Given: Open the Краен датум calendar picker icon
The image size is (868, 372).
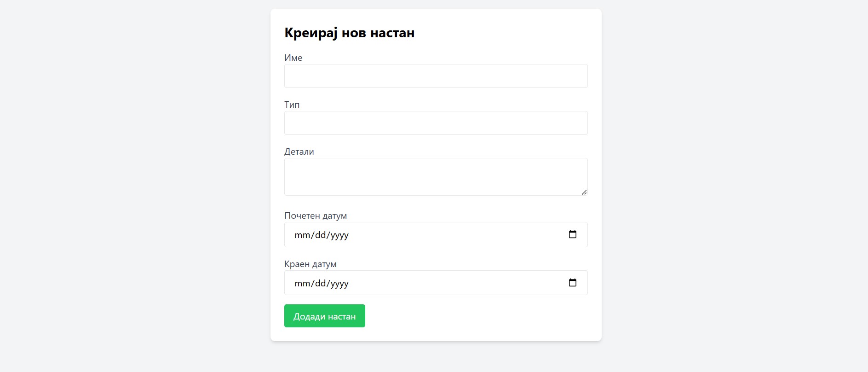Looking at the screenshot, I should [572, 283].
